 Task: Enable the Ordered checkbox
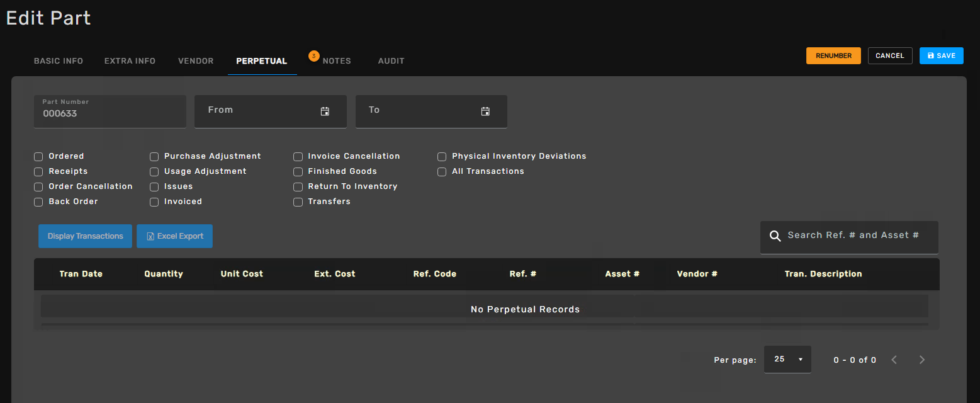coord(38,157)
